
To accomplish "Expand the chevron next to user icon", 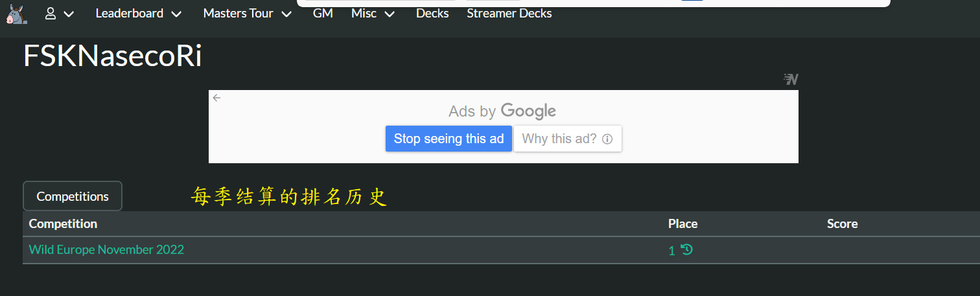I will tap(69, 14).
